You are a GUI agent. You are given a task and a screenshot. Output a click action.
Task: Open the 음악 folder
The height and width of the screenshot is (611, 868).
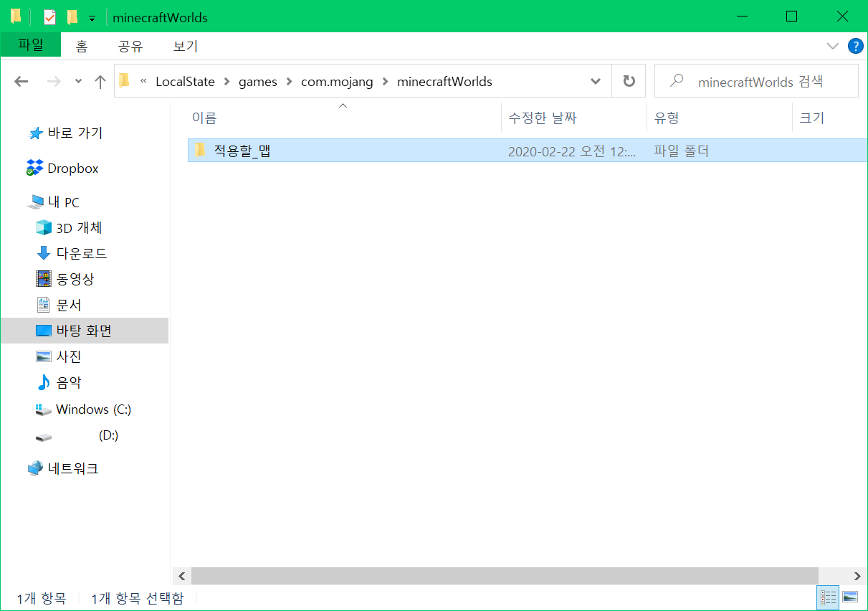(x=69, y=383)
